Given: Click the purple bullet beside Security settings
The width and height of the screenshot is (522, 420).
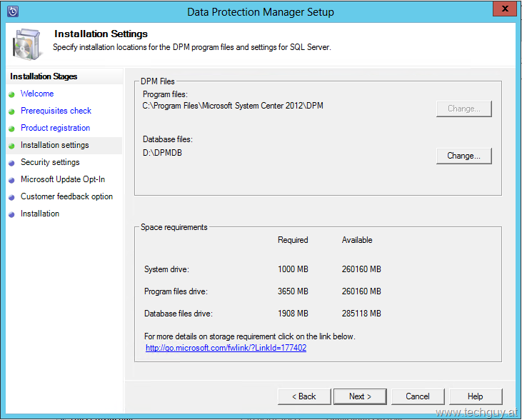Looking at the screenshot, I should pos(11,163).
